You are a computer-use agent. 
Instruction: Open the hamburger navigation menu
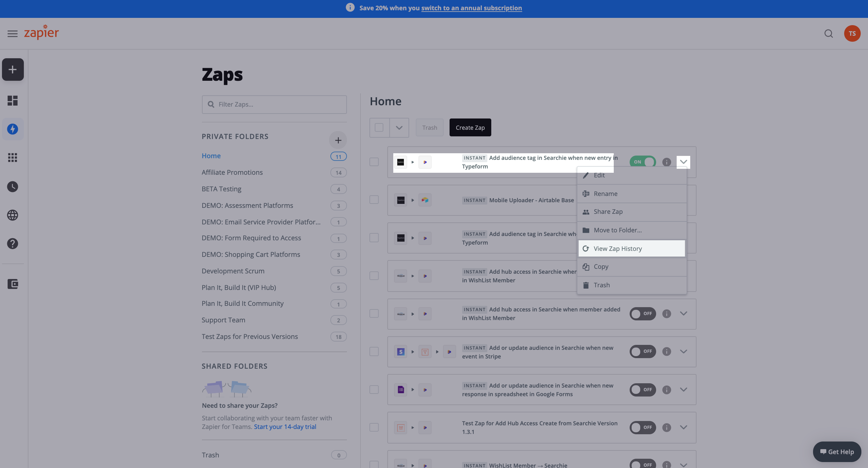point(13,33)
